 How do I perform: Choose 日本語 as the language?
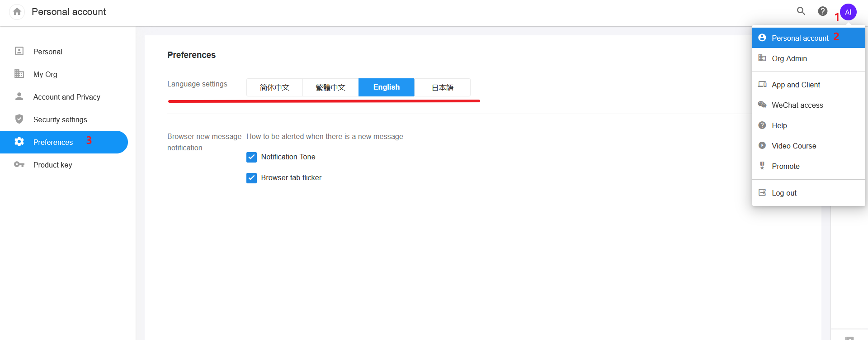[442, 87]
